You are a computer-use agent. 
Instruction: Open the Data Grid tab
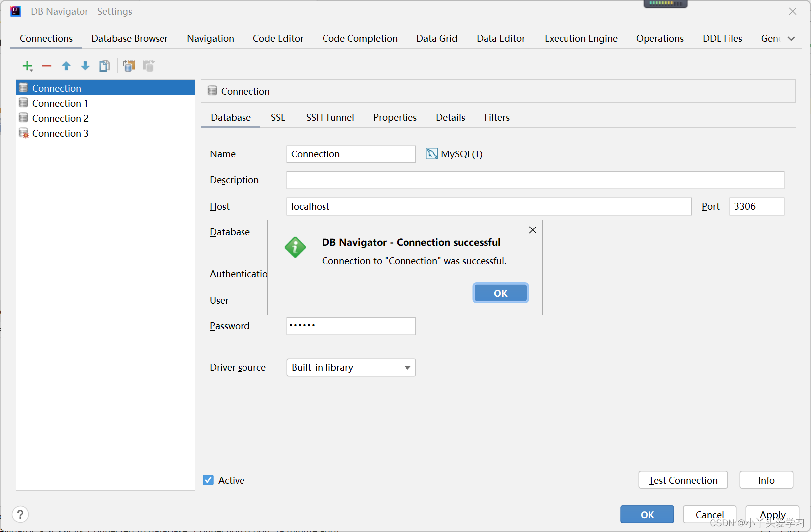click(437, 39)
